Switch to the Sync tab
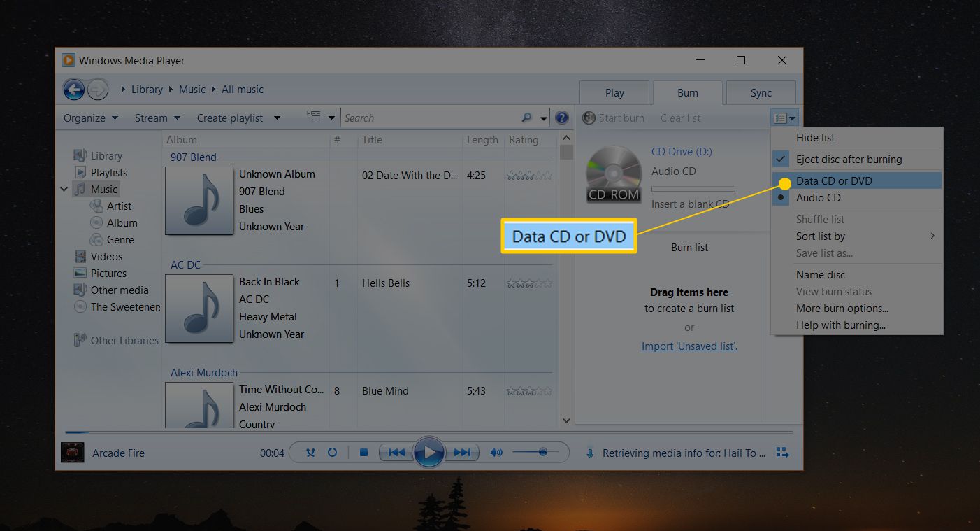 [x=761, y=92]
